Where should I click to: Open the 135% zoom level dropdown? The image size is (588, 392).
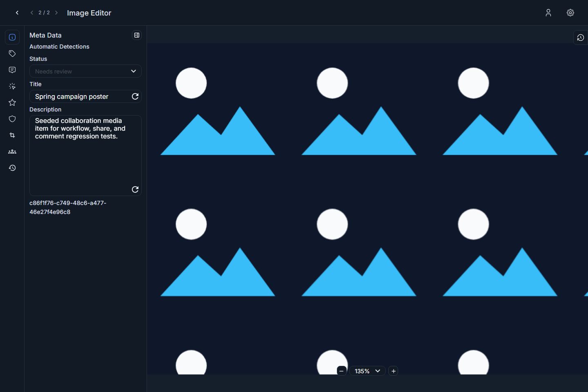pyautogui.click(x=367, y=371)
